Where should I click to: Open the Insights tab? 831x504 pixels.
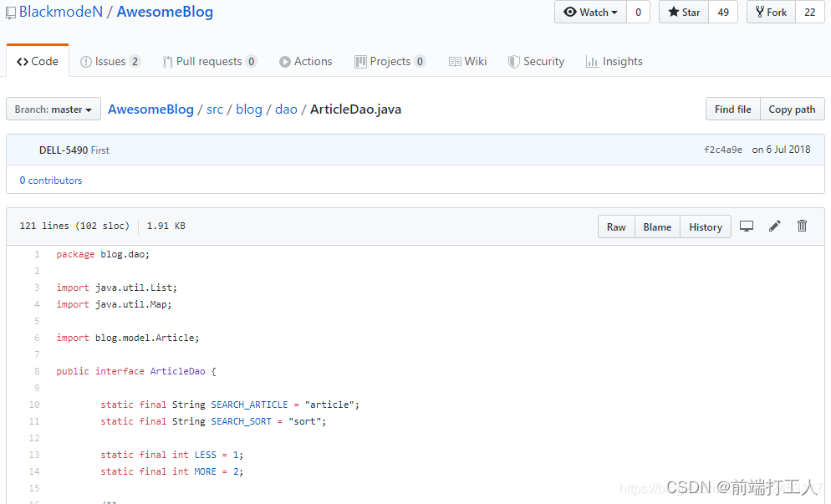(x=614, y=62)
